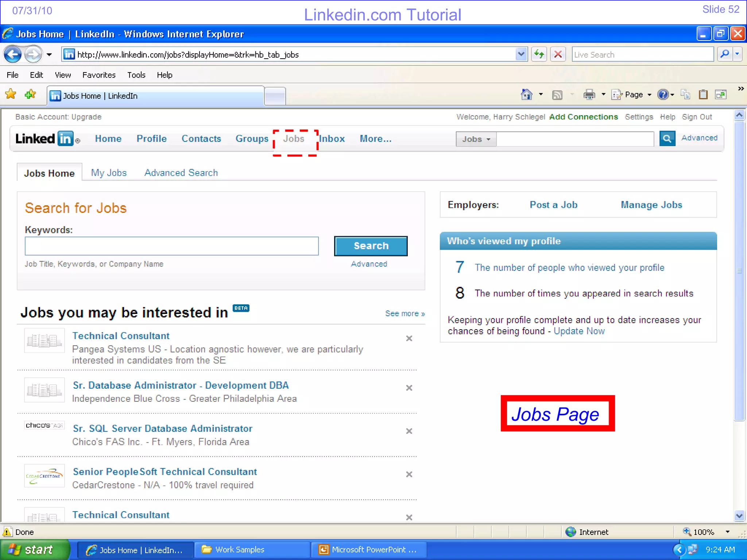
Task: Click the clipboard paste icon in command bar
Action: click(x=703, y=95)
